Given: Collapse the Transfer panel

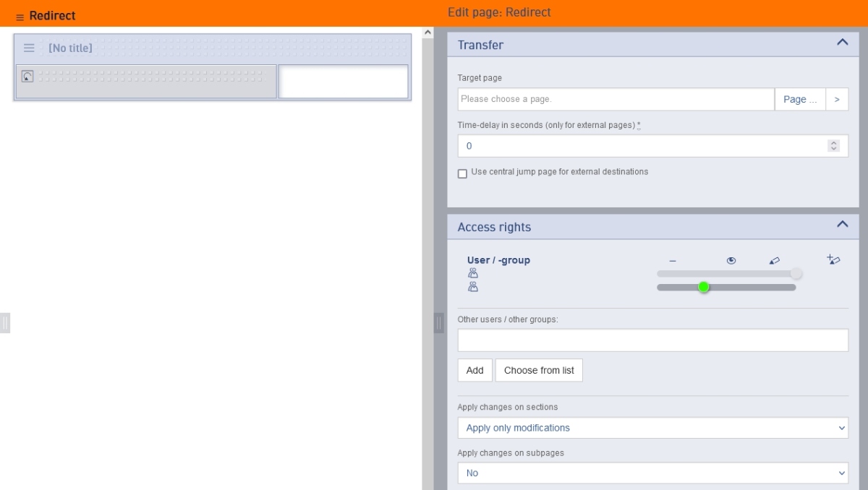Looking at the screenshot, I should (x=842, y=43).
